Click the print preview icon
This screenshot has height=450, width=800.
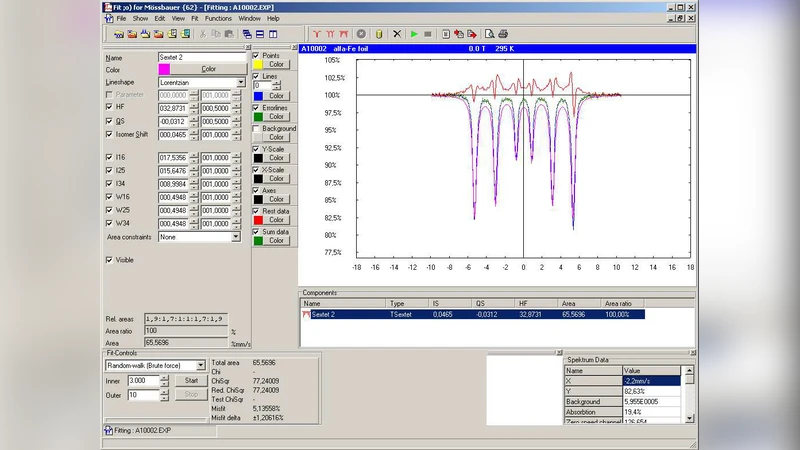point(489,33)
